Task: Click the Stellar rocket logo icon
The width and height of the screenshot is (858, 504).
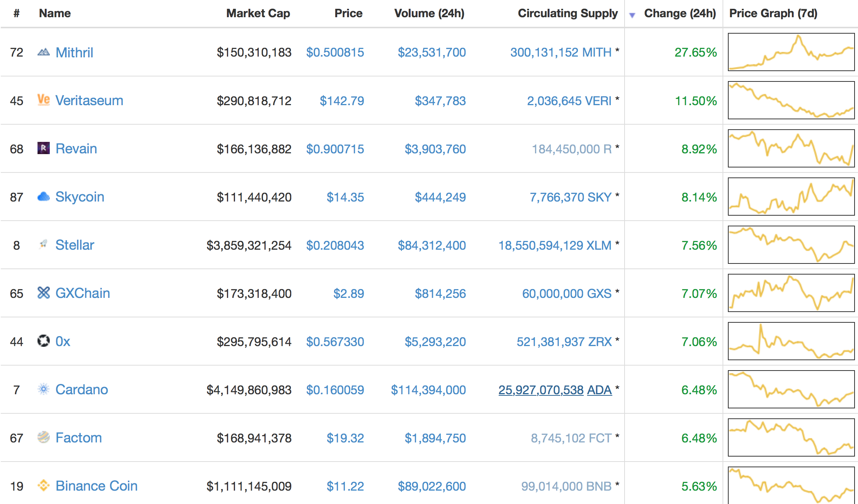Action: point(44,244)
